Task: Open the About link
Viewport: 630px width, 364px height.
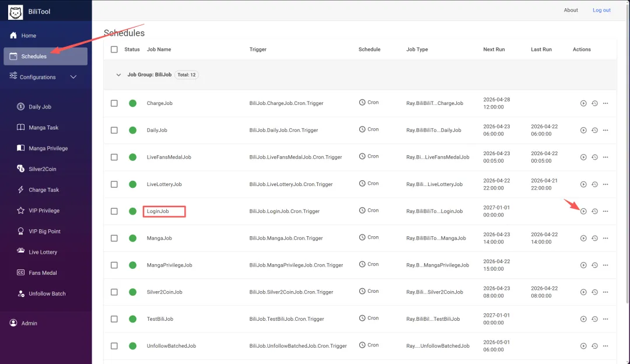Action: [570, 10]
